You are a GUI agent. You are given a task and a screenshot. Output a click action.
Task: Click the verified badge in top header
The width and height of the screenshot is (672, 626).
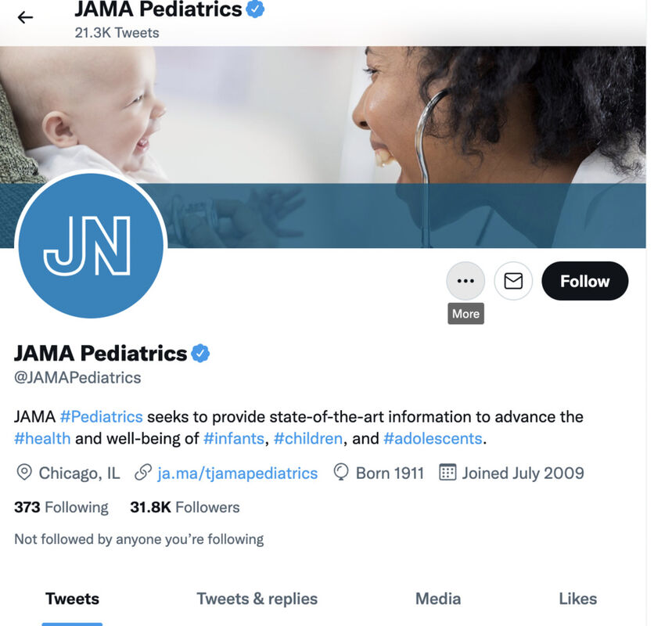point(255,9)
